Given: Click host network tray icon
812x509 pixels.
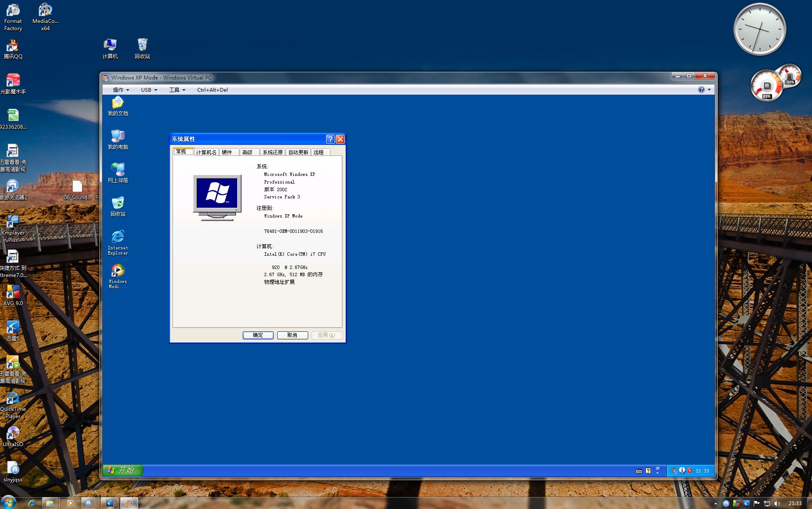Looking at the screenshot, I should [x=767, y=503].
